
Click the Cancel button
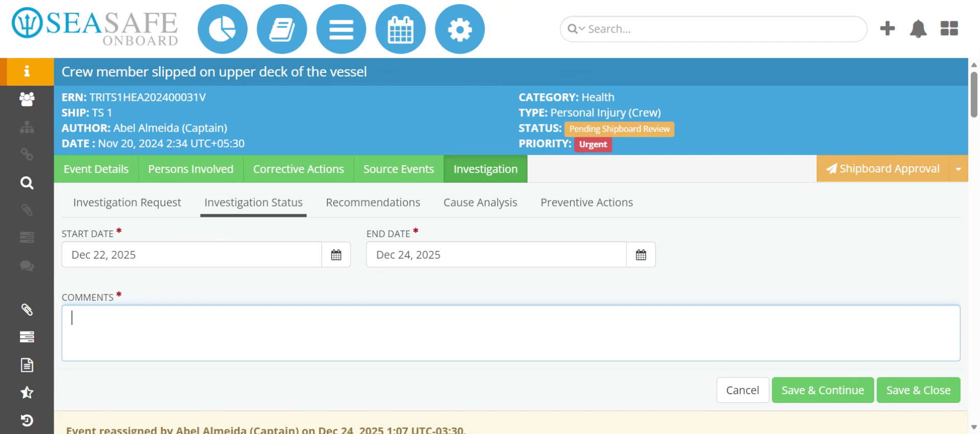(743, 390)
